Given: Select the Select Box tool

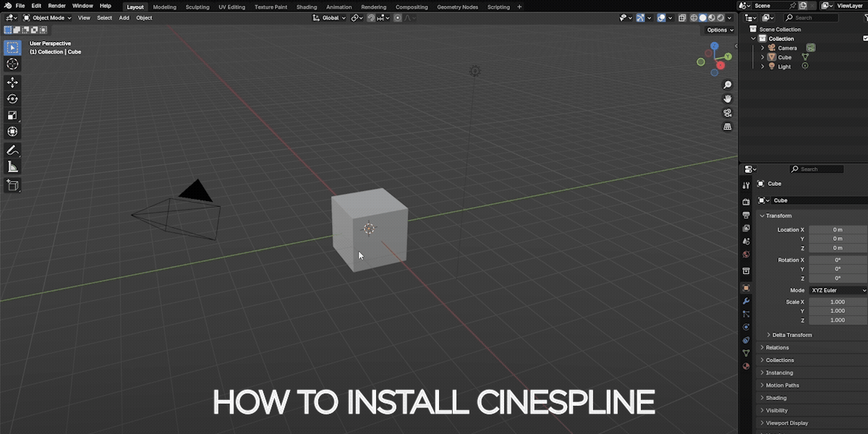Looking at the screenshot, I should pyautogui.click(x=12, y=48).
